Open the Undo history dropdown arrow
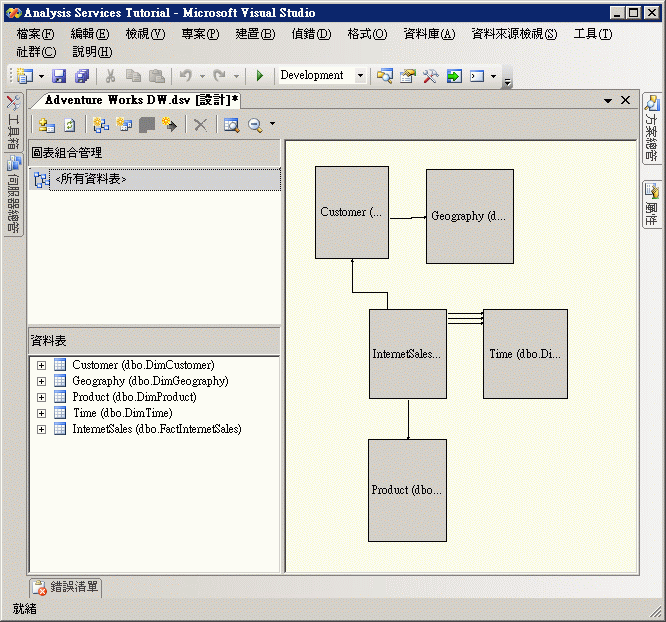 click(202, 76)
